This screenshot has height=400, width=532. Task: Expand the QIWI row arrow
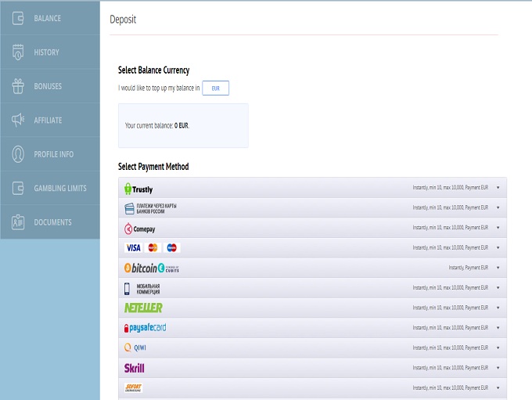[x=498, y=348]
